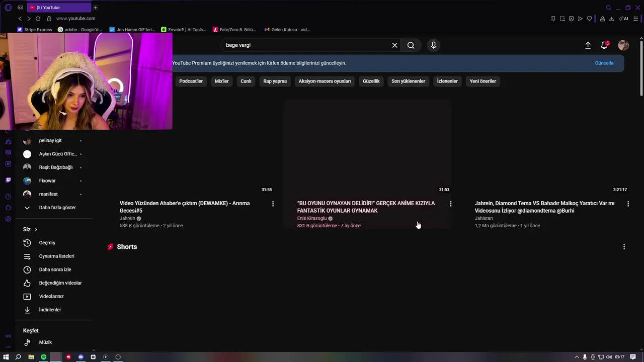Image resolution: width=644 pixels, height=362 pixels.
Task: Open Twitch icon in Opera sidebar
Action: (8, 180)
